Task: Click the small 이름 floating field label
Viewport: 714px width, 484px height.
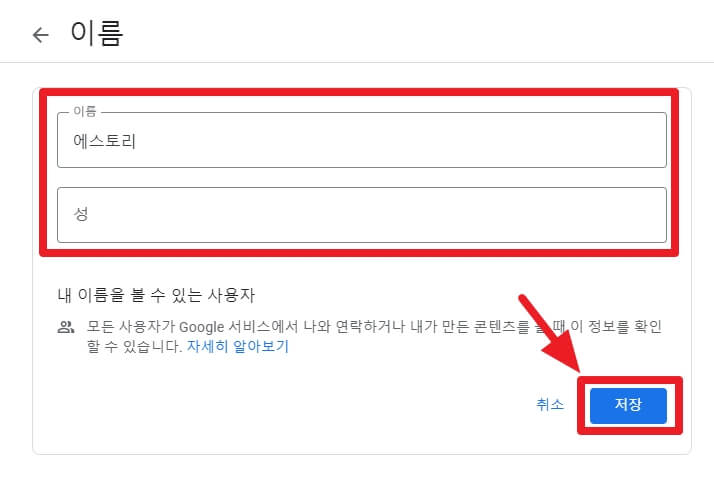Action: 85,112
